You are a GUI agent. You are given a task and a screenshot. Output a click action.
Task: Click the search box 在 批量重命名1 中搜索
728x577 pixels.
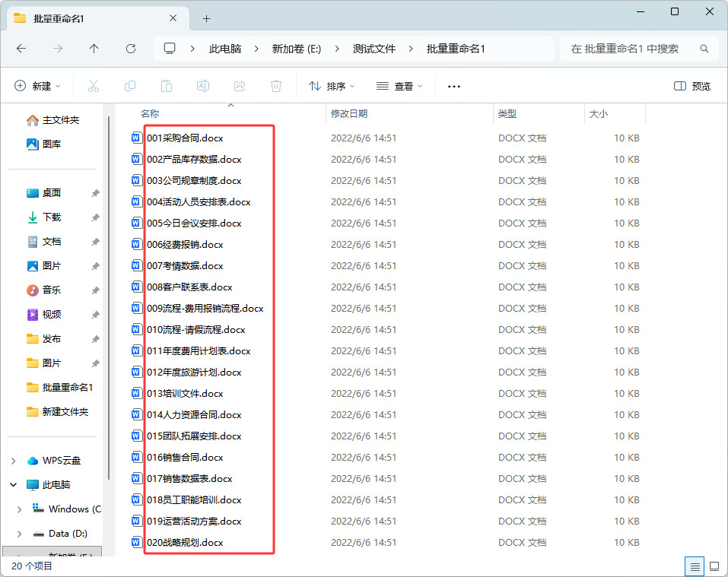(641, 49)
